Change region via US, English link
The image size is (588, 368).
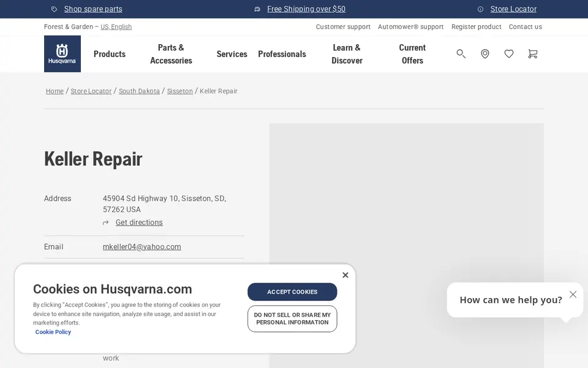(x=116, y=26)
